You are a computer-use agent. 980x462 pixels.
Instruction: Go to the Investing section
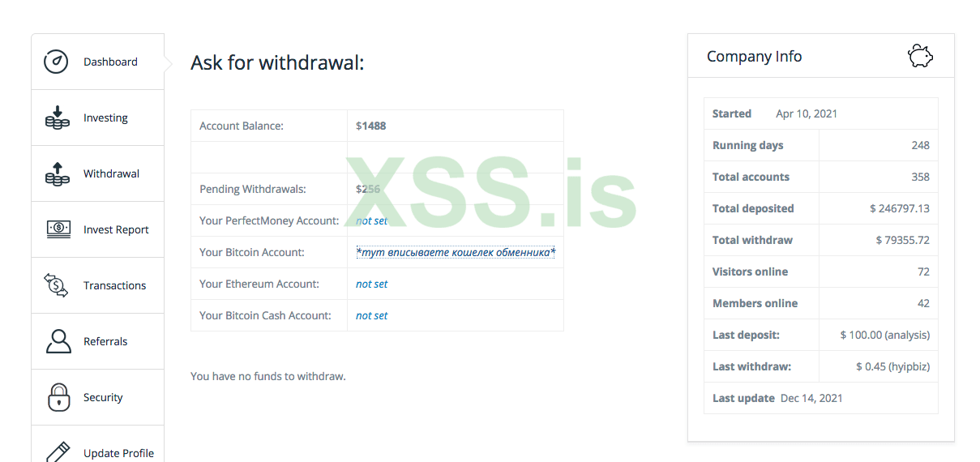[x=105, y=118]
